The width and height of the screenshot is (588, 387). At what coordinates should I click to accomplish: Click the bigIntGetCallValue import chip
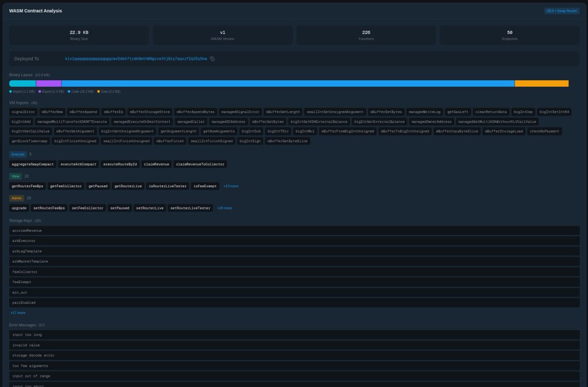[30, 131]
